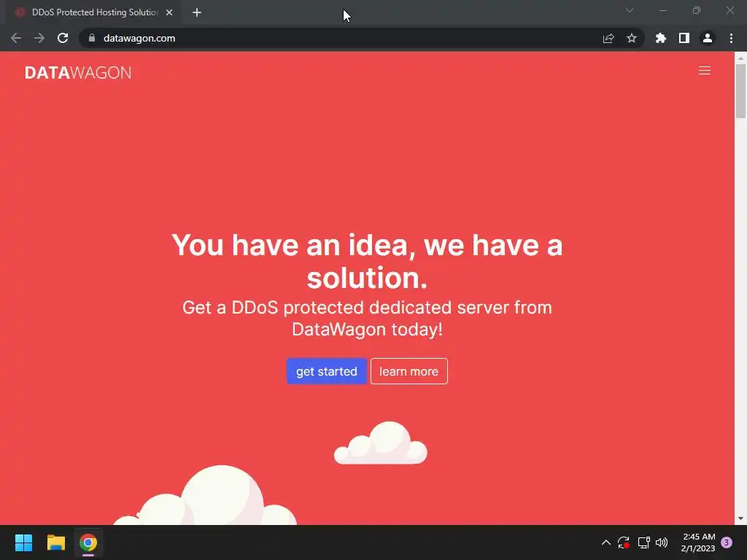
Task: Click the page scrollbar thumb
Action: click(740, 90)
